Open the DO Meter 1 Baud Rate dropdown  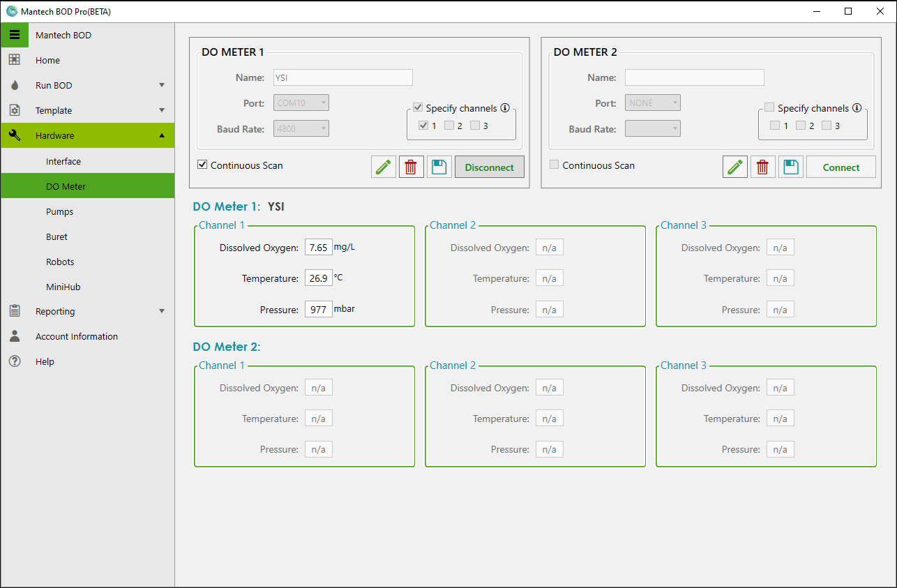(x=301, y=129)
